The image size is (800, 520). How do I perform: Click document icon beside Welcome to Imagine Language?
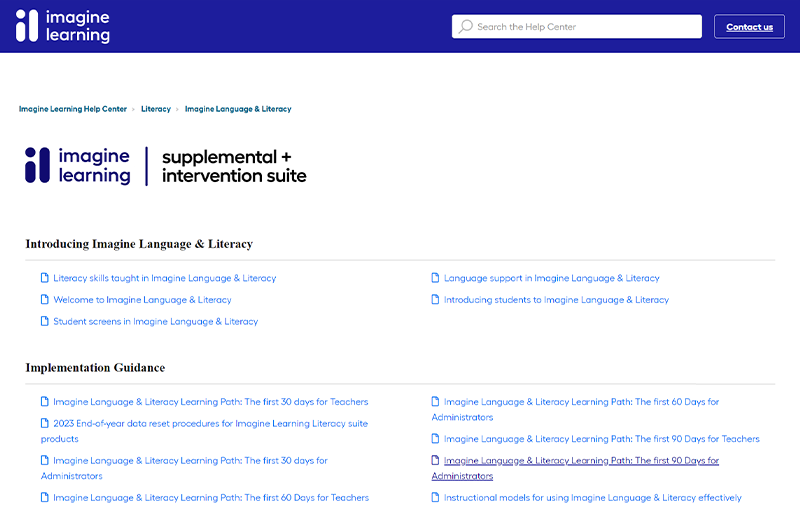(x=44, y=300)
